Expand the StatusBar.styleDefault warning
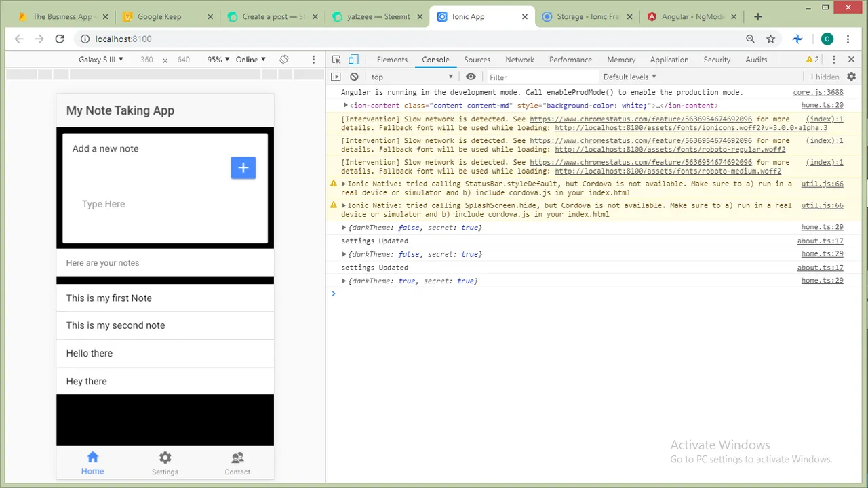The width and height of the screenshot is (868, 488). 344,184
